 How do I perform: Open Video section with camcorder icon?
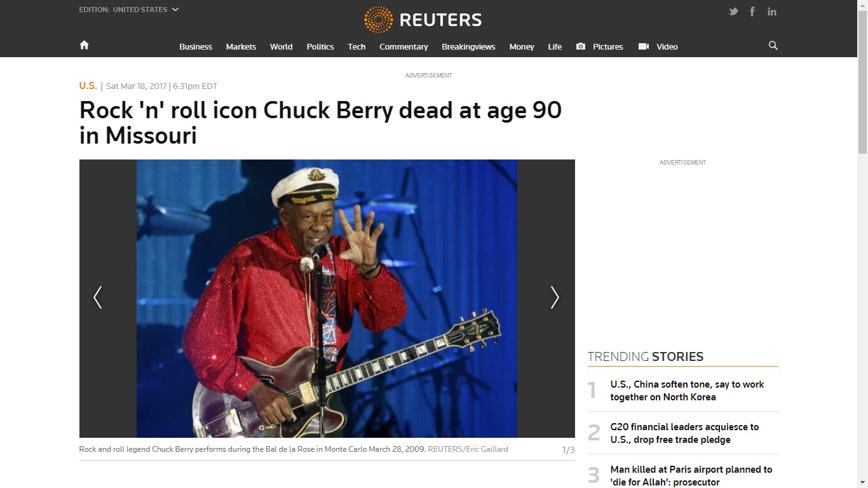tap(658, 46)
